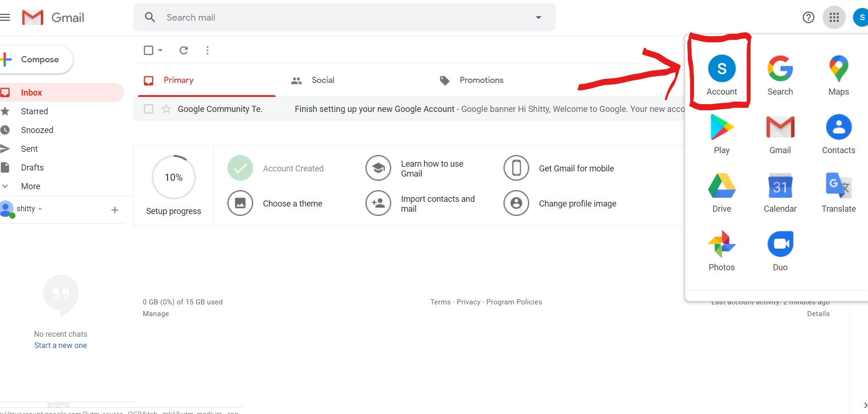Viewport: 868px width, 414px height.
Task: Click the search magnifier icon
Action: point(150,17)
